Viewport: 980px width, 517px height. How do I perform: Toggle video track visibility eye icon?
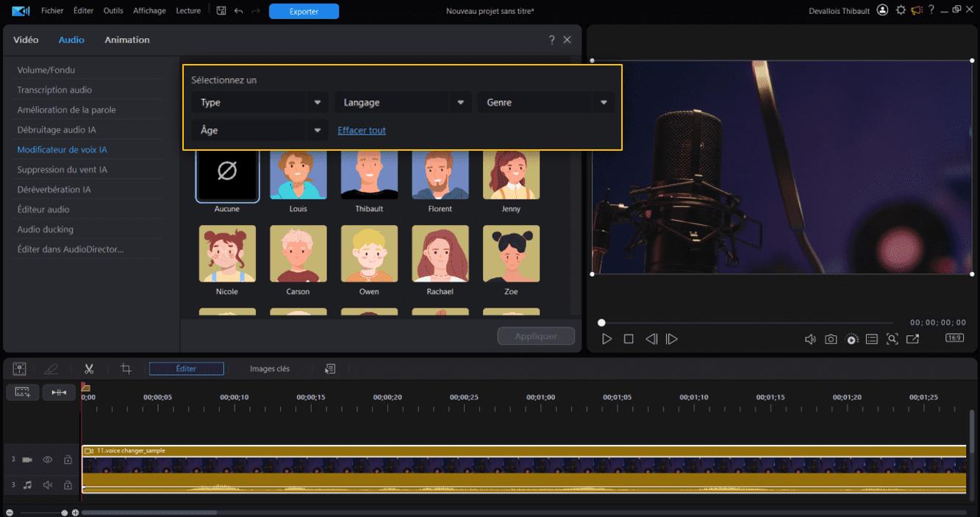tap(48, 460)
